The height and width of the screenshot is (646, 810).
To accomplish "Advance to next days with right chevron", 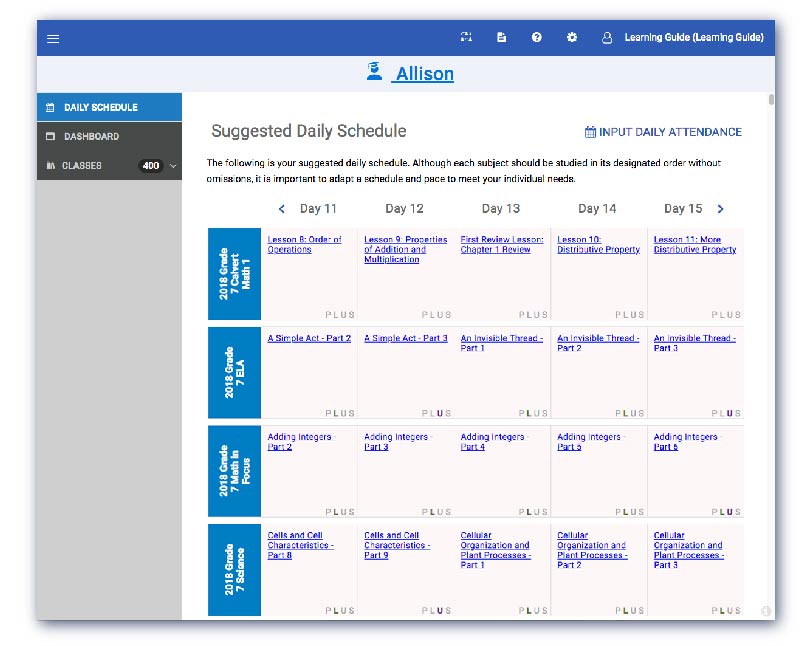I will tap(720, 209).
